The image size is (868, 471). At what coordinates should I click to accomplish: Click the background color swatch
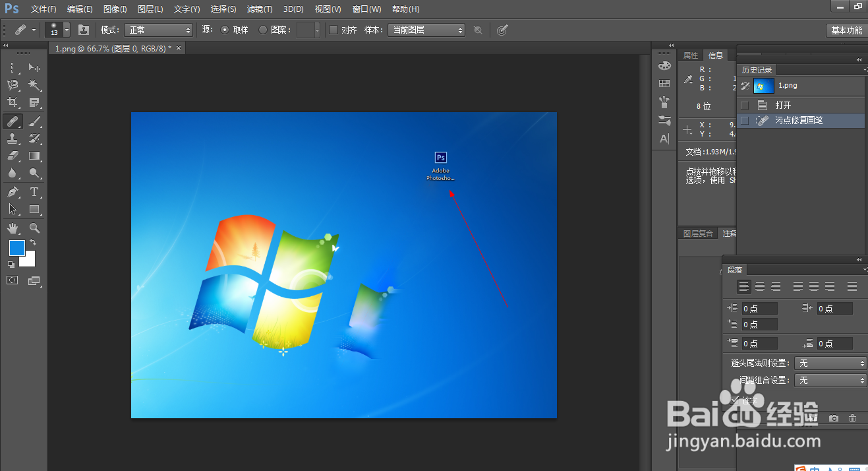[29, 260]
